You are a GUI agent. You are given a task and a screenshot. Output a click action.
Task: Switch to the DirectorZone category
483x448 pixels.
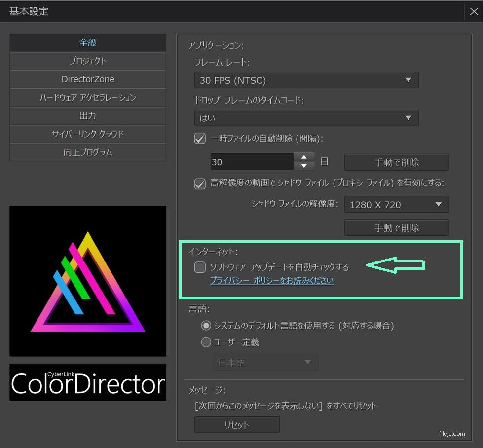pyautogui.click(x=88, y=79)
